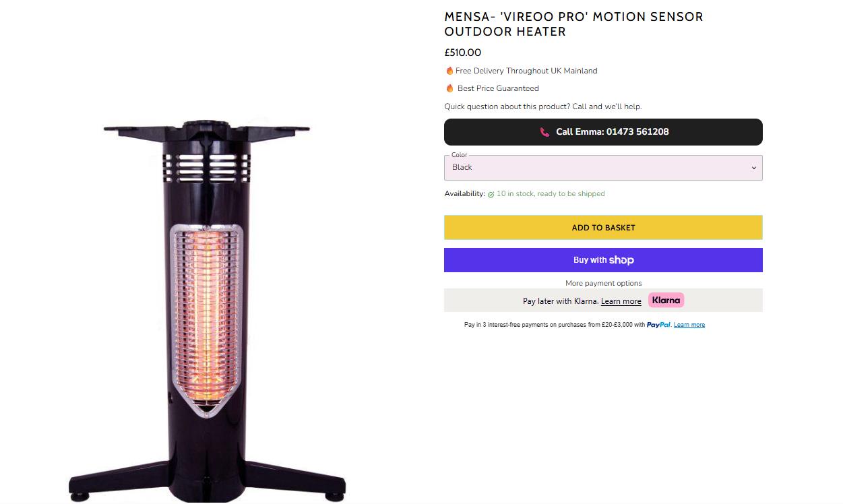Screen dimensions: 843x504
Task: Click the shop logo in the purple button
Action: [x=621, y=260]
